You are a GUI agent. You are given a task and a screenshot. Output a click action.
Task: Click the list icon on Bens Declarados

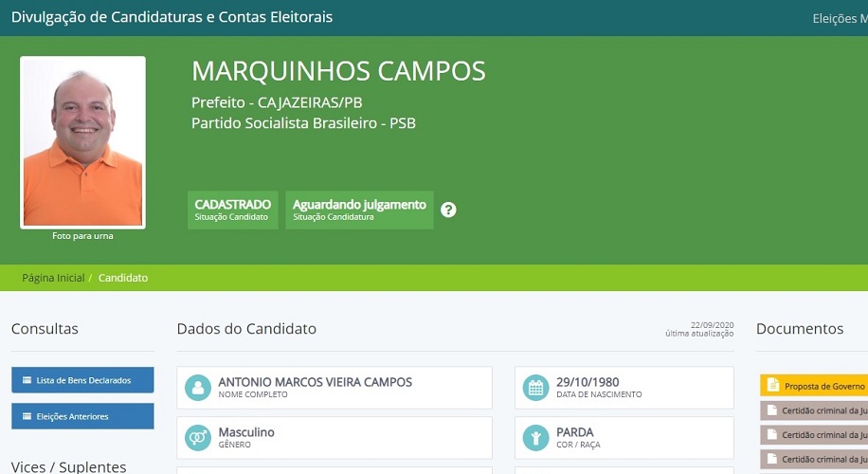click(x=27, y=380)
